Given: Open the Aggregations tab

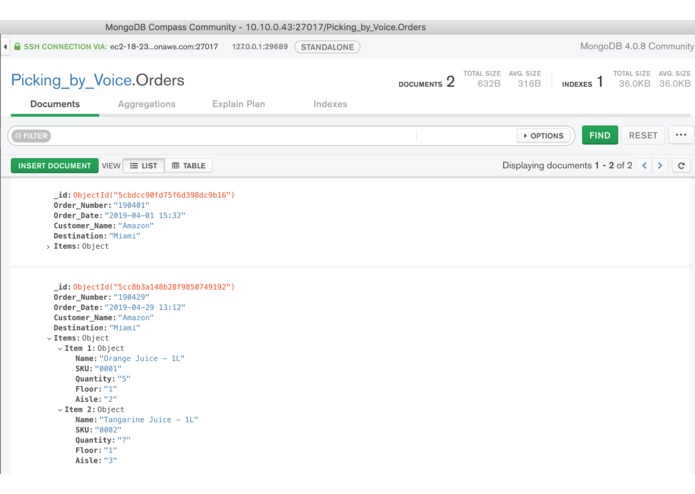Looking at the screenshot, I should 147,104.
